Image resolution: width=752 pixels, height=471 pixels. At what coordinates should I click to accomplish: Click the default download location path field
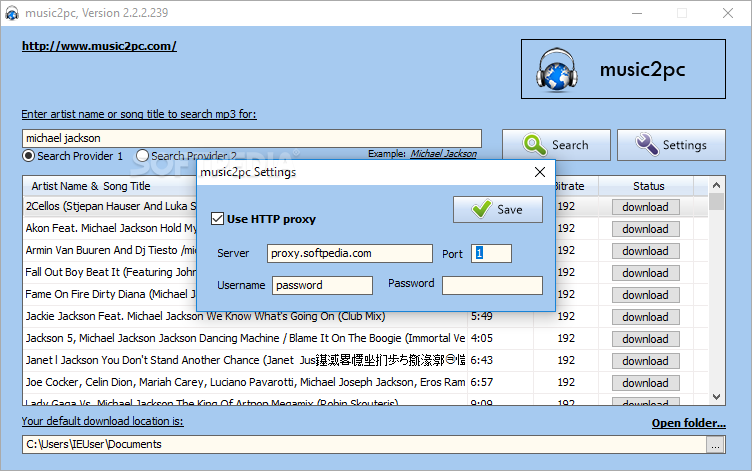[364, 445]
